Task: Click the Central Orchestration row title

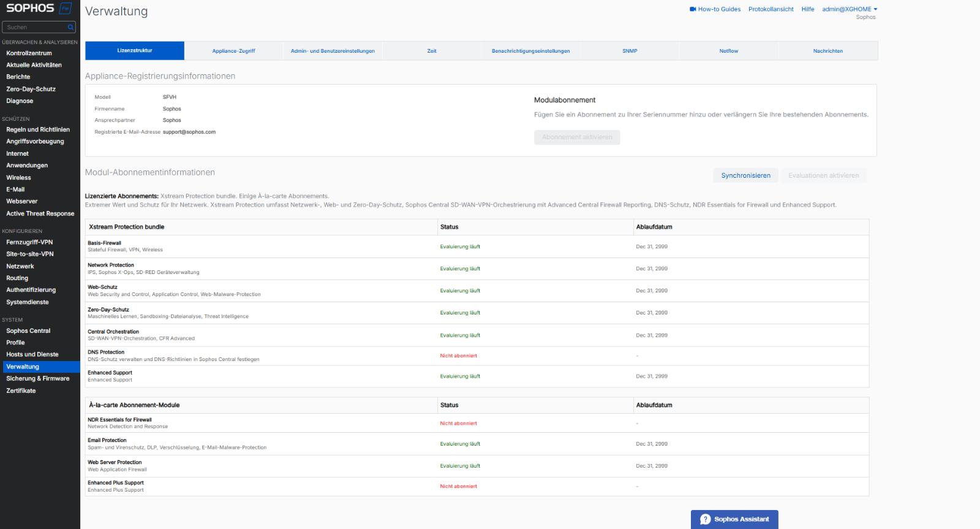Action: click(113, 332)
